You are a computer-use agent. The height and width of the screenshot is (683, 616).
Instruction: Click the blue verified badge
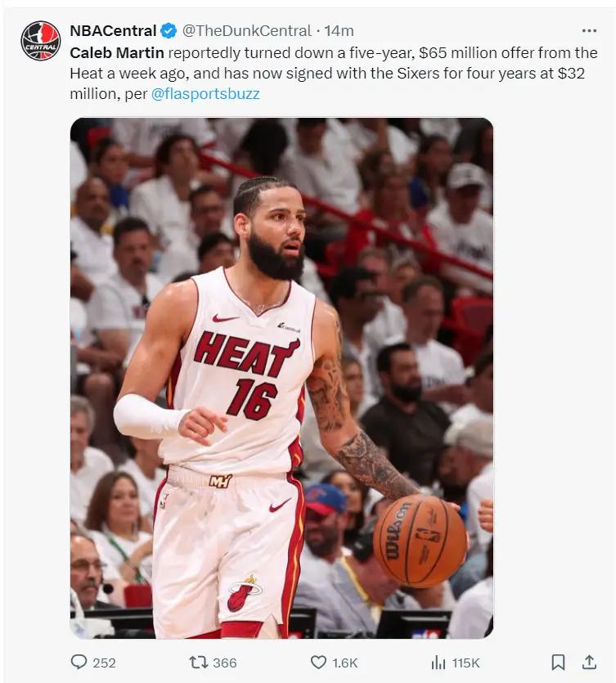click(169, 31)
